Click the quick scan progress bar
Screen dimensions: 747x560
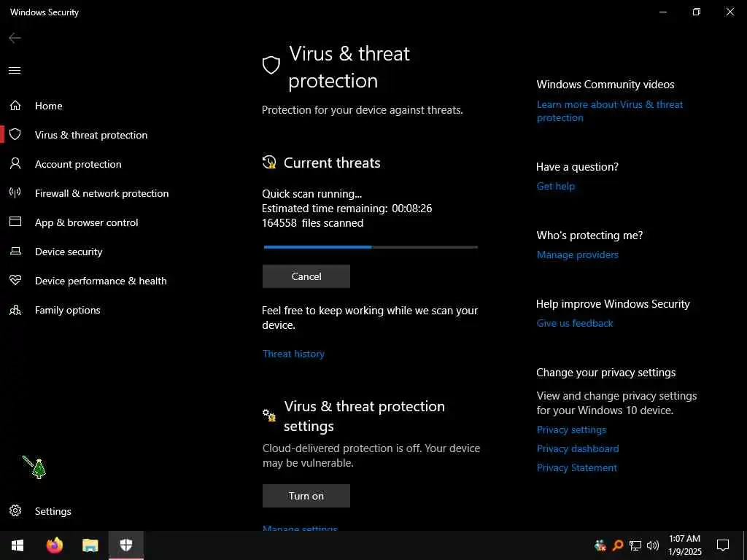(371, 247)
